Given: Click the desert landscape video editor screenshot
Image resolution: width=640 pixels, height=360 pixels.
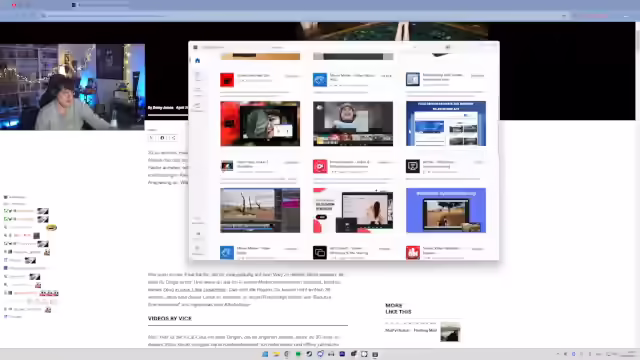Looking at the screenshot, I should tap(260, 210).
